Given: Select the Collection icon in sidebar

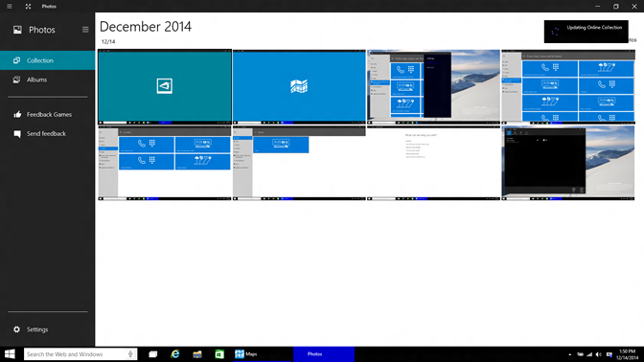Looking at the screenshot, I should (16, 60).
